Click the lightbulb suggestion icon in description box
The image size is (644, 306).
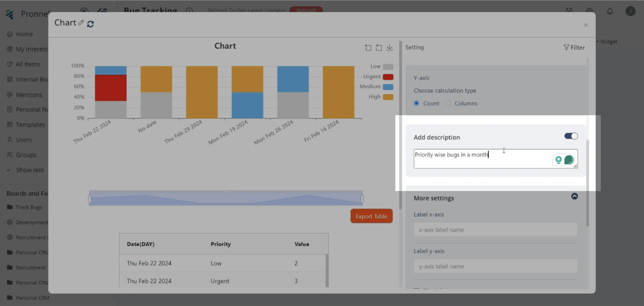[x=558, y=159]
